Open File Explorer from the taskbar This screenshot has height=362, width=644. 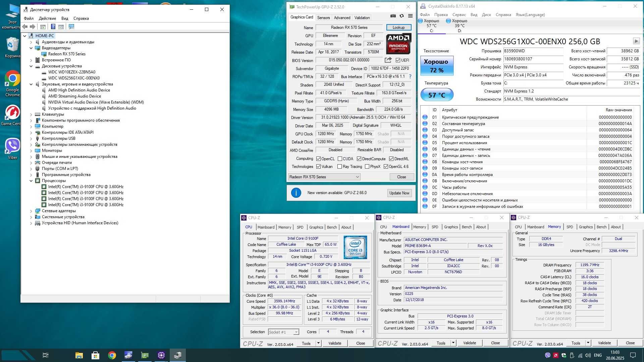(x=79, y=355)
